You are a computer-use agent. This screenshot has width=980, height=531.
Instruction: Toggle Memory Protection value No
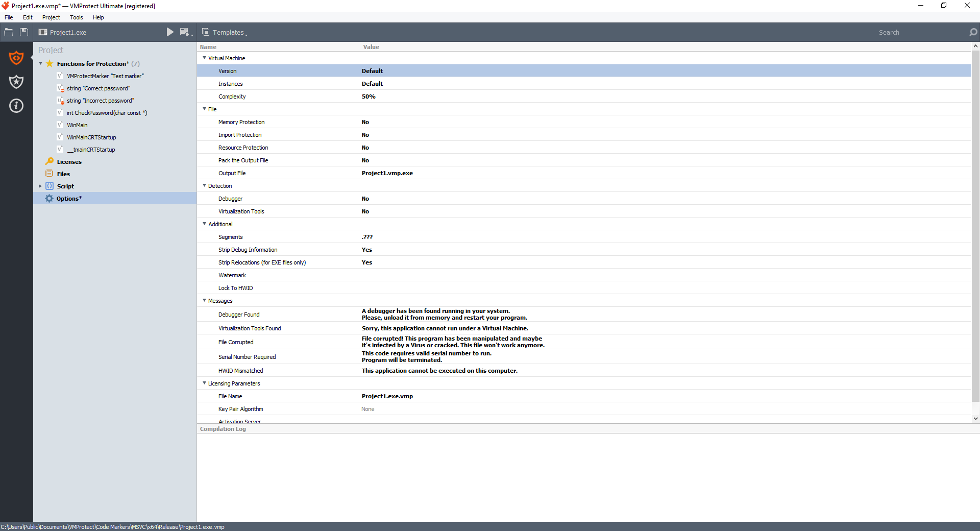pyautogui.click(x=365, y=122)
